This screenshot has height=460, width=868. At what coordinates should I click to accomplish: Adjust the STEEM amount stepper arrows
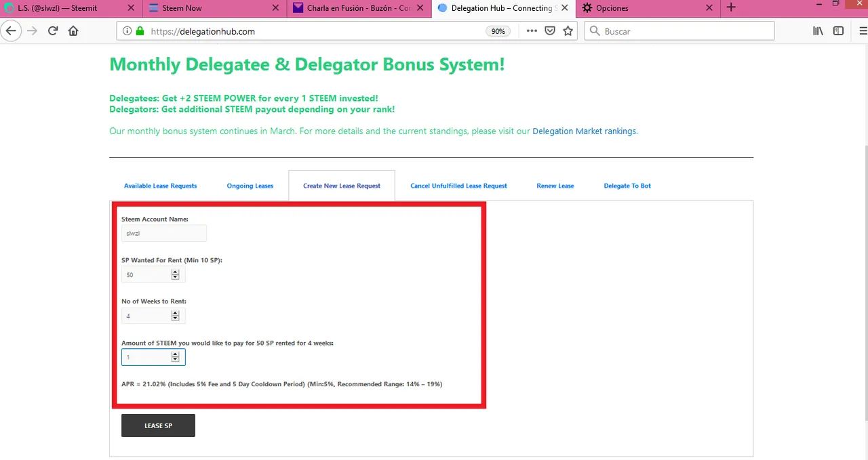(175, 357)
